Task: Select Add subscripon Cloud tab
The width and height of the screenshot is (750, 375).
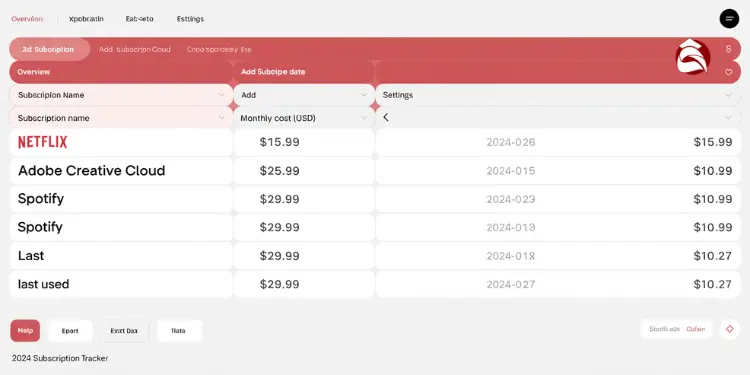Action: [134, 49]
